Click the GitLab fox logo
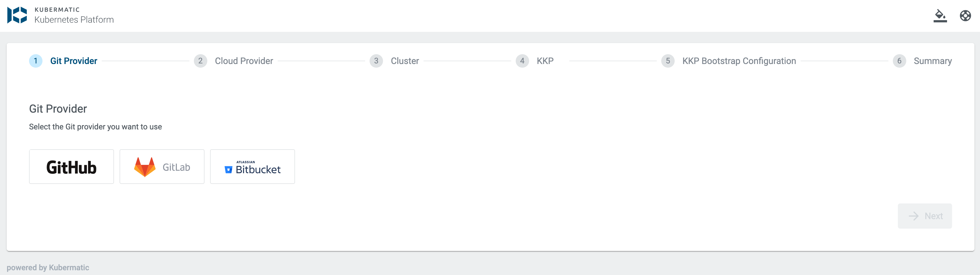 144,167
